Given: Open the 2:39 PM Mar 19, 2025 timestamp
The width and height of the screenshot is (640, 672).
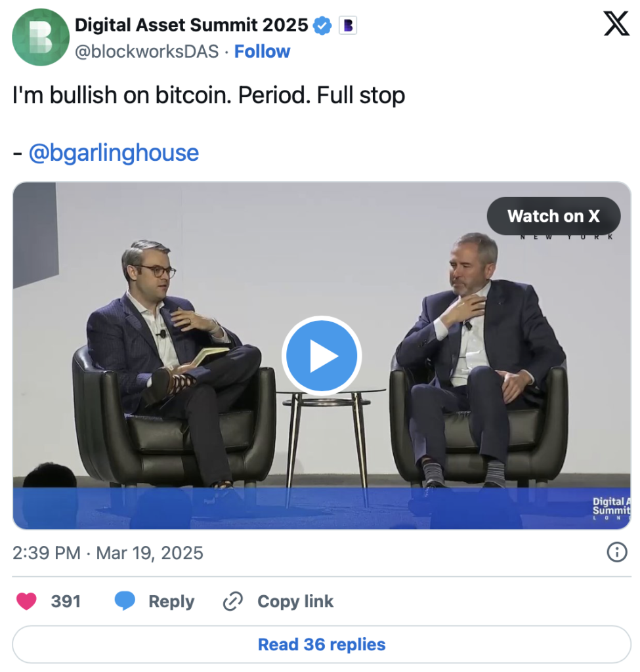Looking at the screenshot, I should pyautogui.click(x=108, y=553).
